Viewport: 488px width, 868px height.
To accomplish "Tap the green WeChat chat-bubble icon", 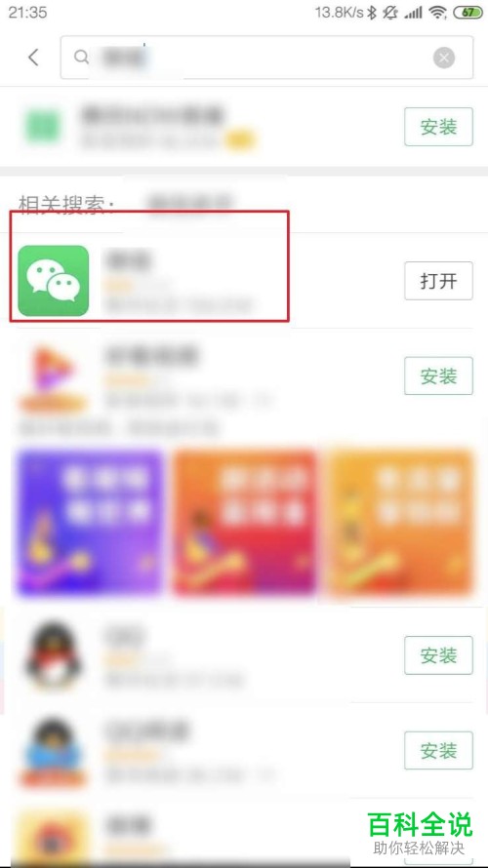I will tap(53, 281).
